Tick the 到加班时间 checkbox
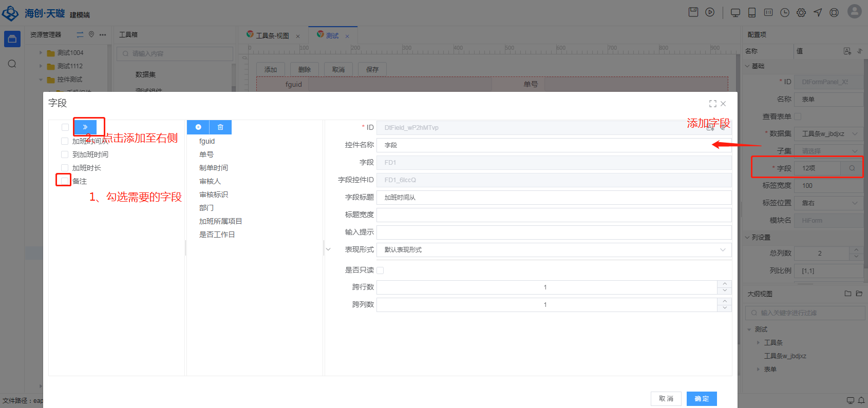868x408 pixels. (x=65, y=154)
